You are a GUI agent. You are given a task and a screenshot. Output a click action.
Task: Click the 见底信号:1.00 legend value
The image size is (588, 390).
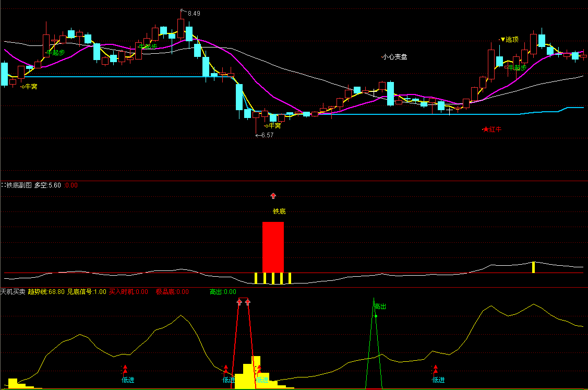(86, 292)
